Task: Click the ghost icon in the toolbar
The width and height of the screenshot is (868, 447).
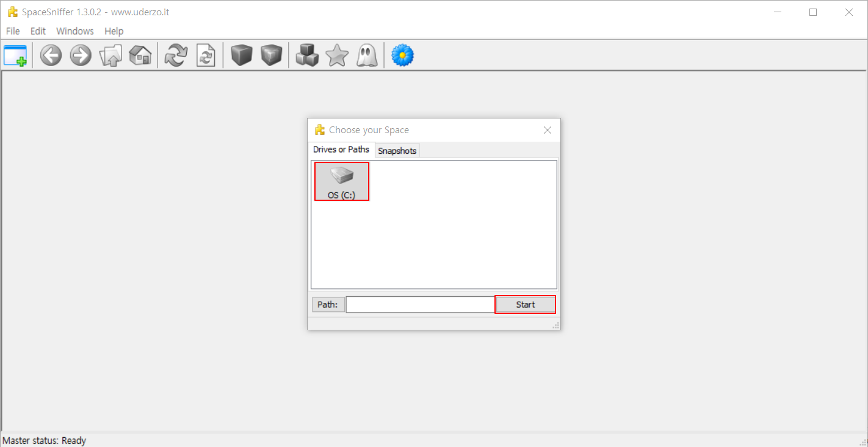Action: 367,56
